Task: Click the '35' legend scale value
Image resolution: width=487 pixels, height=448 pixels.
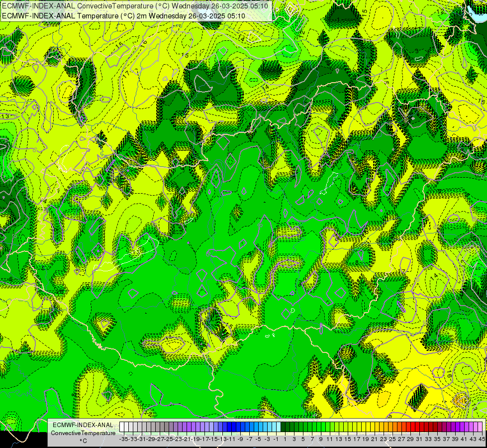Action: 437,439
